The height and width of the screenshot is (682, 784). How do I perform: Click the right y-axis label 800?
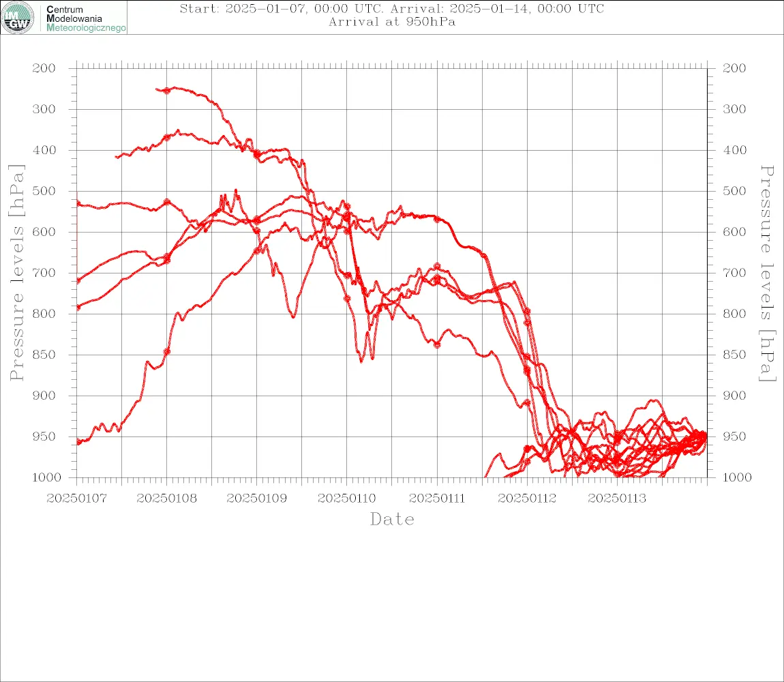734,314
